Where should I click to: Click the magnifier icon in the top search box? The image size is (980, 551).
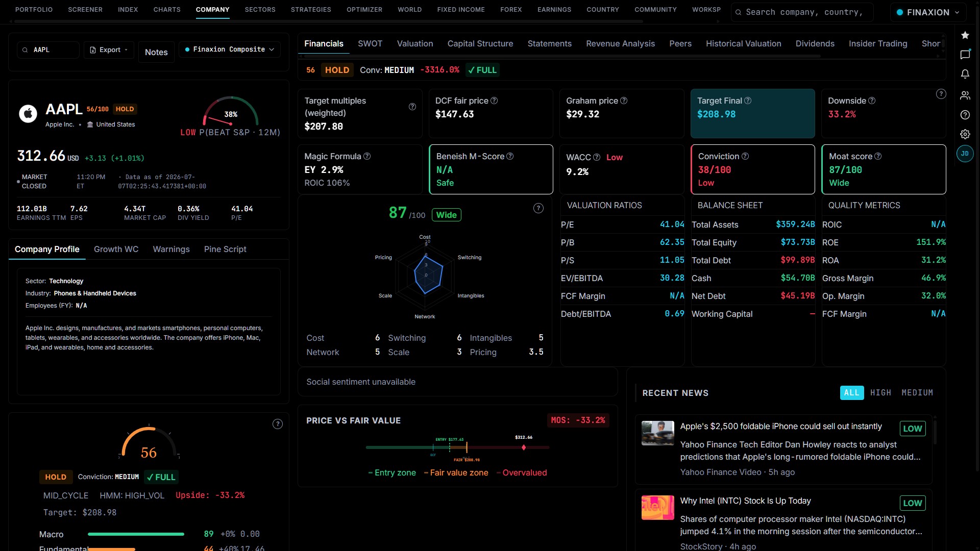(738, 12)
